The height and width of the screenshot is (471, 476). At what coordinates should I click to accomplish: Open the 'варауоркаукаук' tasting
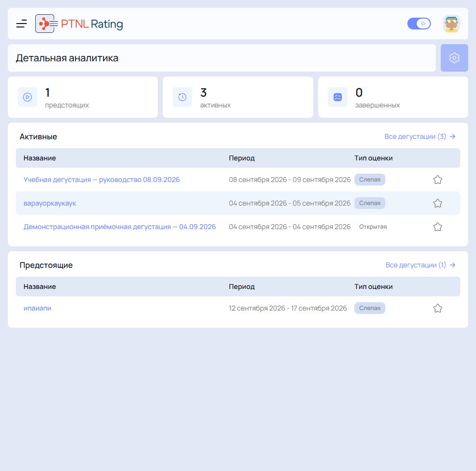[50, 203]
